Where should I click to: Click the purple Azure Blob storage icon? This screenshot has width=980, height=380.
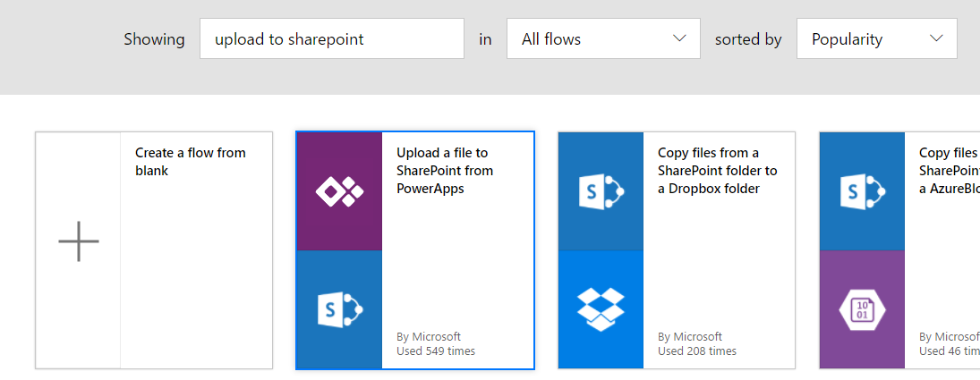[862, 309]
